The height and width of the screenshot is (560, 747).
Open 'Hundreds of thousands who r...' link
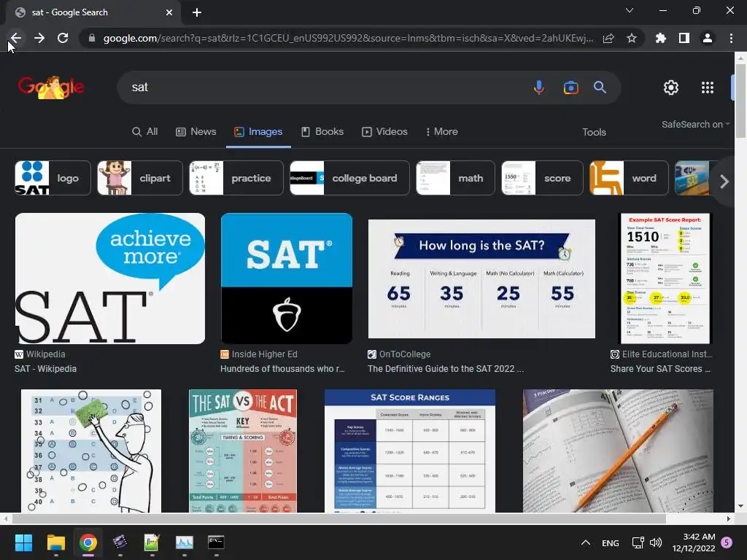pos(282,368)
